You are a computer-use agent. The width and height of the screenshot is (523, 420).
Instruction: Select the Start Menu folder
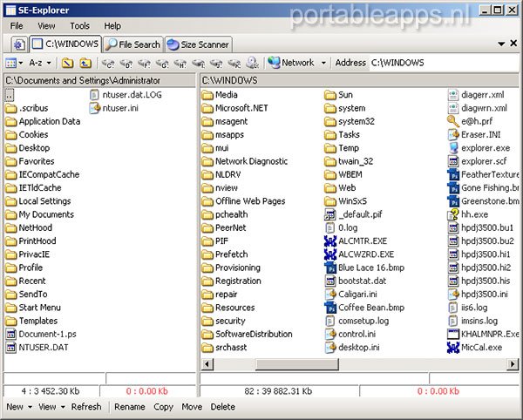[x=33, y=308]
